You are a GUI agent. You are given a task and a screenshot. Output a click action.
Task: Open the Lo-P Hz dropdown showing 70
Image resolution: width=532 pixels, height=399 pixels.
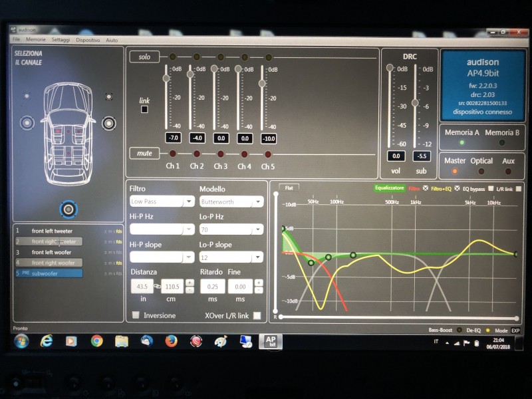pos(231,229)
